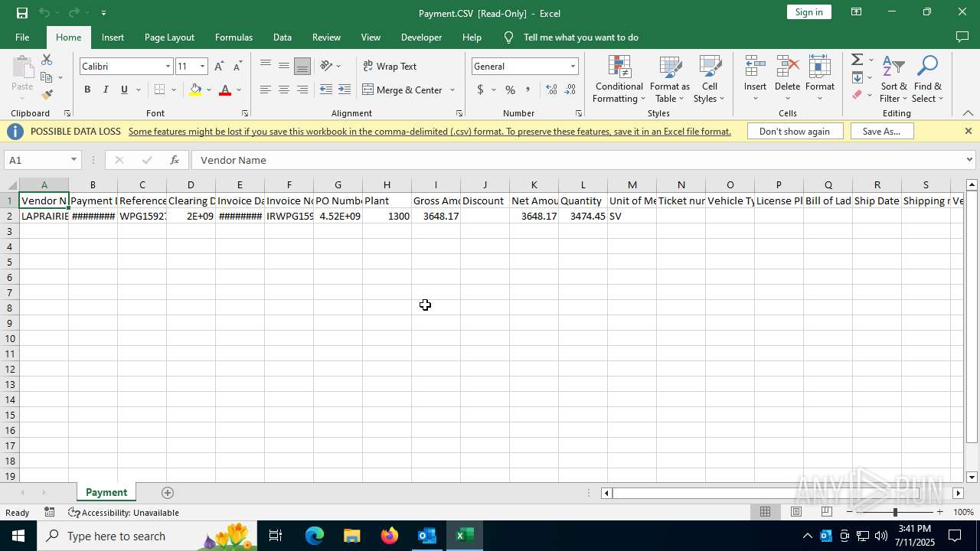
Task: Open font color dropdown arrow
Action: pos(239,90)
